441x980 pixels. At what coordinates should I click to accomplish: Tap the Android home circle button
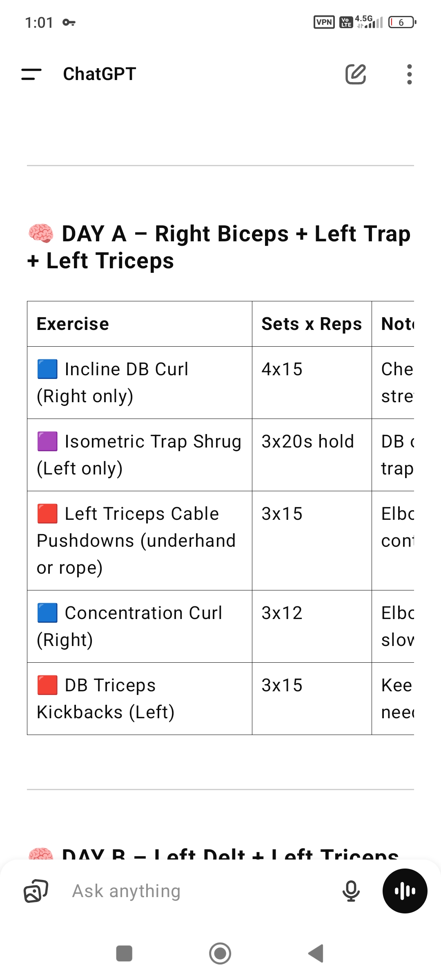point(220,953)
